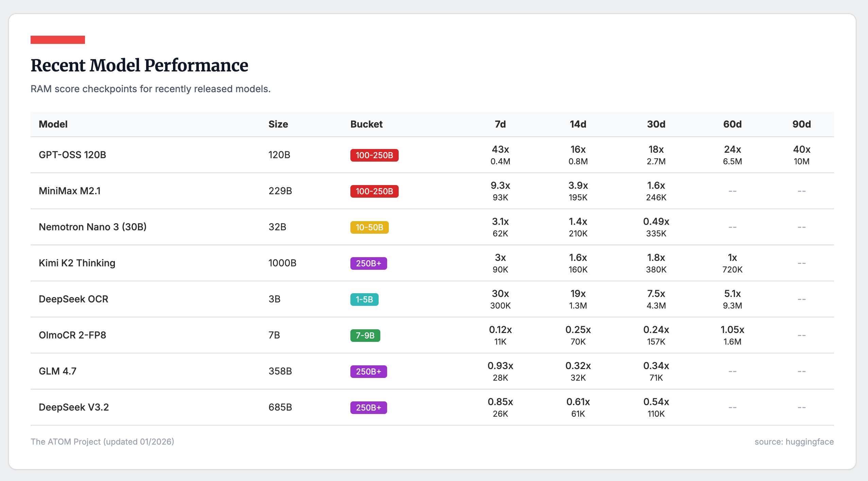The image size is (868, 481).
Task: Click the Size column header
Action: click(x=278, y=124)
